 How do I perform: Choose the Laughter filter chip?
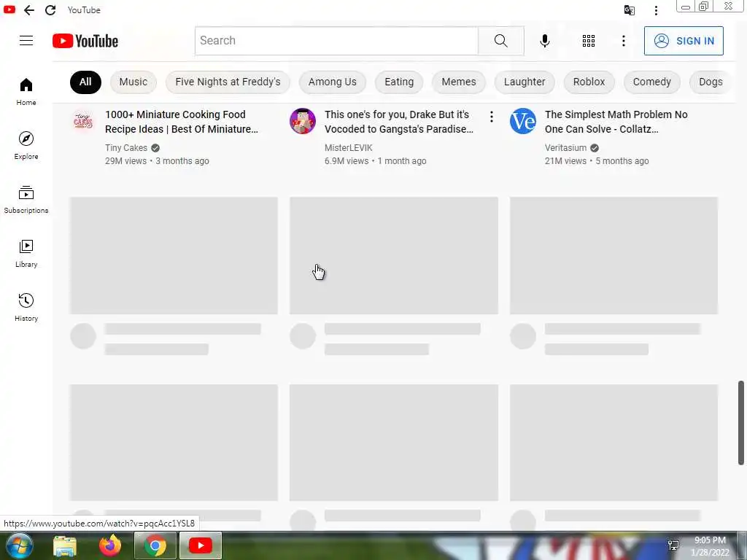[x=525, y=82]
